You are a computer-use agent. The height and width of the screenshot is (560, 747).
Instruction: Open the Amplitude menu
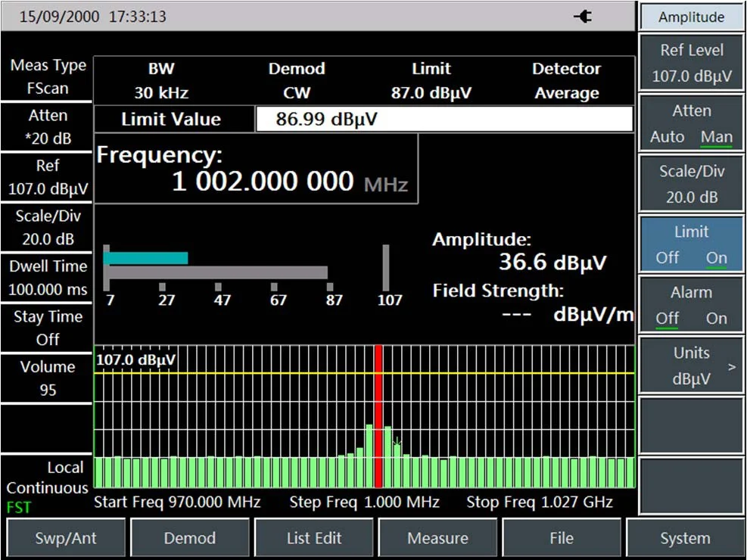click(x=691, y=17)
